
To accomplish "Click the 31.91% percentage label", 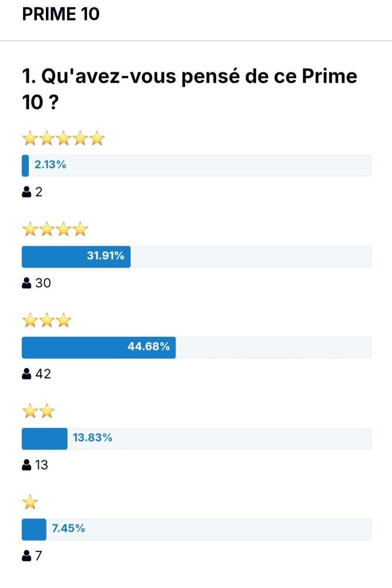I will 105,255.
